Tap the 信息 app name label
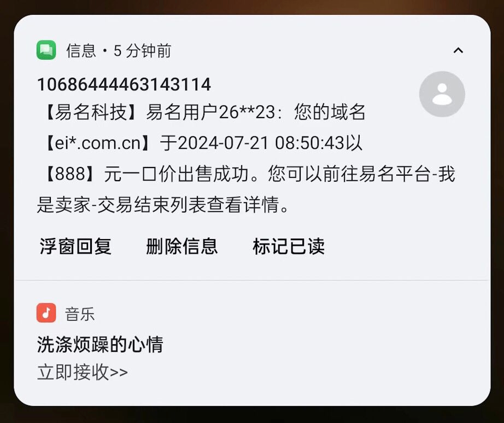This screenshot has height=423, width=504. pos(81,51)
